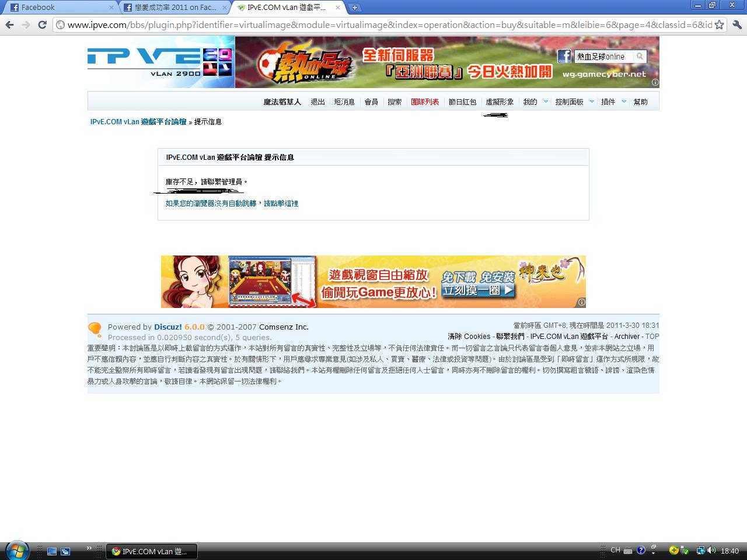The width and height of the screenshot is (747, 560).
Task: Open the Chrome wrench settings menu
Action: tap(737, 24)
